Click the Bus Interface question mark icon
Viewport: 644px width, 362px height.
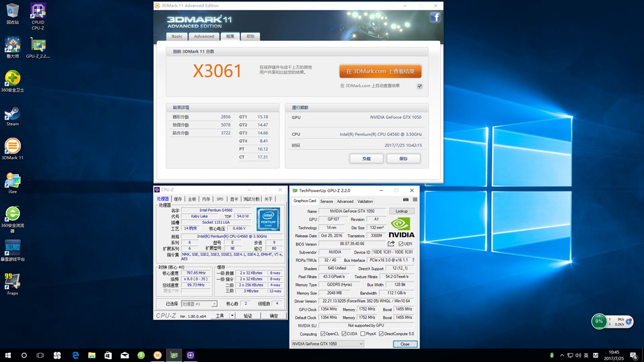pos(413,260)
